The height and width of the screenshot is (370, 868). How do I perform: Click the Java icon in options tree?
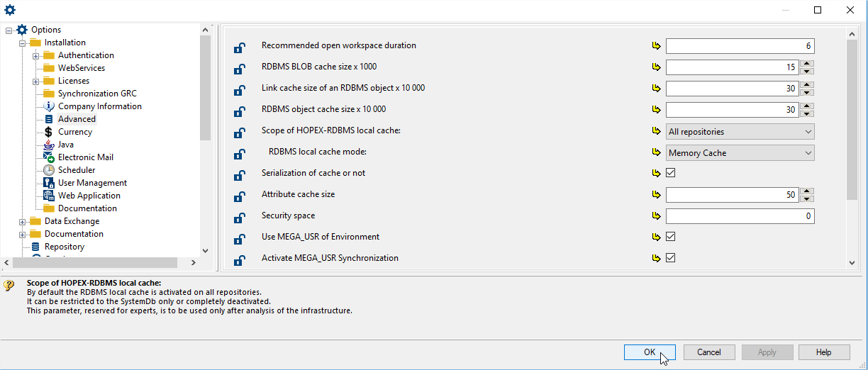(x=48, y=145)
